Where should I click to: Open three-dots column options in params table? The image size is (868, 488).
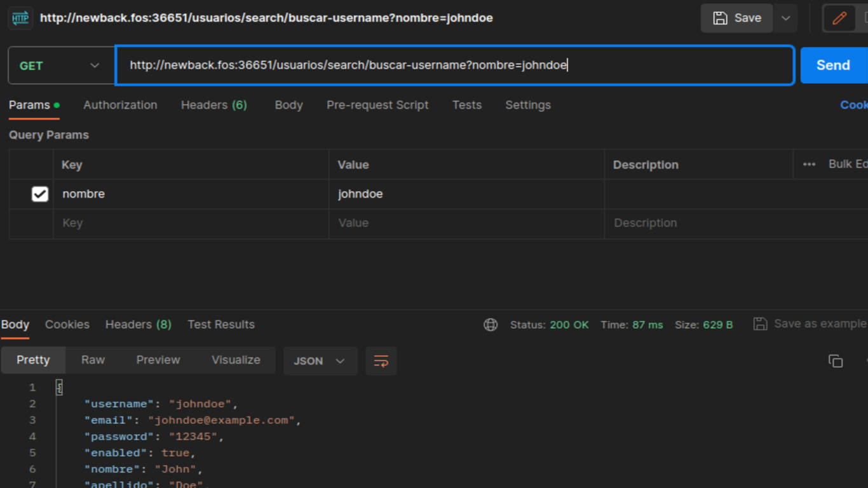click(x=809, y=165)
